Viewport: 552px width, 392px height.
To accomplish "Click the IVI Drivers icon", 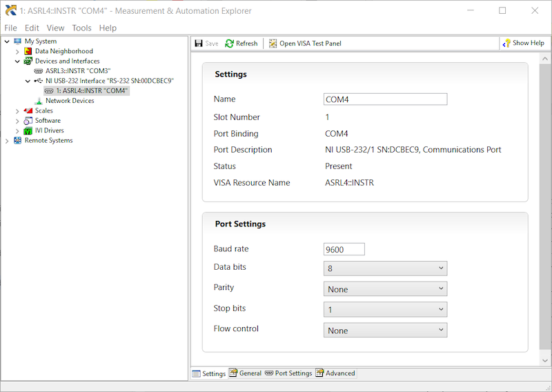I will 28,130.
